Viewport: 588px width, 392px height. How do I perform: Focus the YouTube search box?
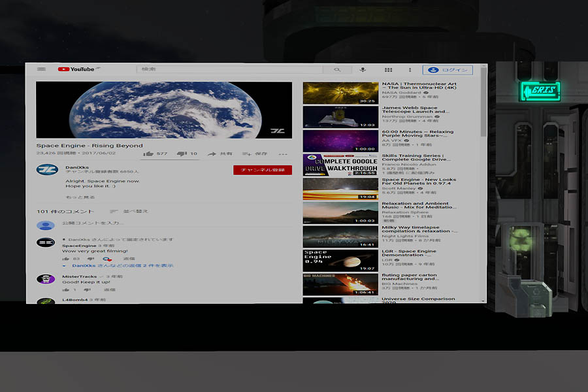pos(229,69)
